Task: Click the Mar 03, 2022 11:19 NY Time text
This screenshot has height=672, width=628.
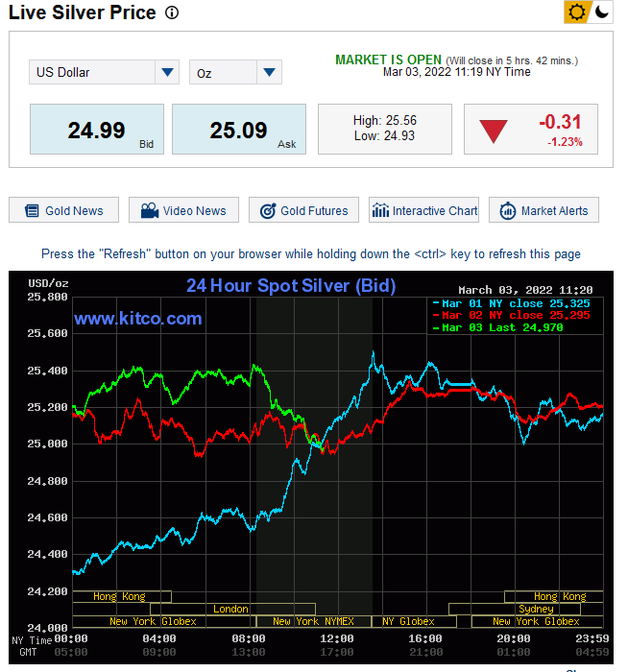Action: 456,72
